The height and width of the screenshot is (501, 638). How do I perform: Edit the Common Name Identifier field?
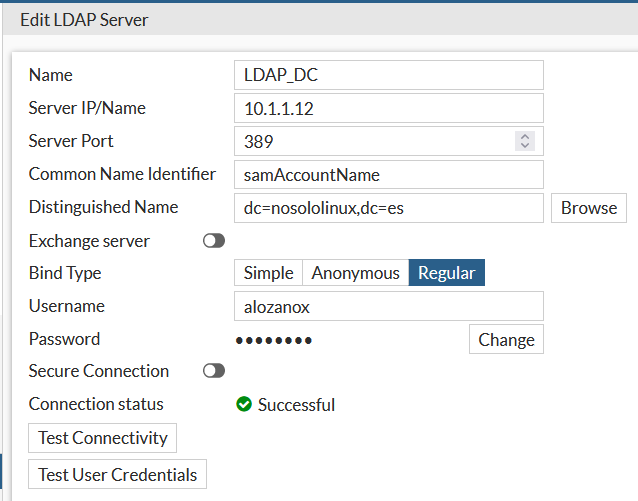point(388,174)
